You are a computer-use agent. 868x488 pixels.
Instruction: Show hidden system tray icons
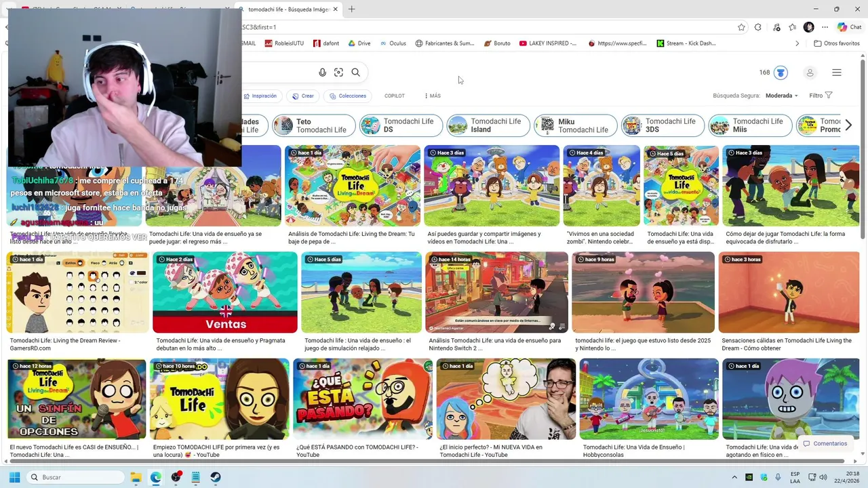[x=734, y=477]
